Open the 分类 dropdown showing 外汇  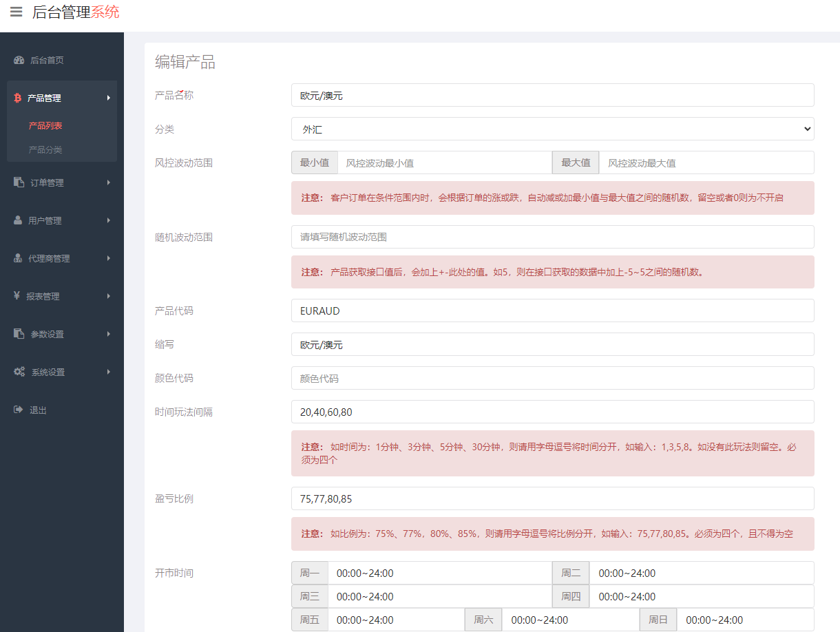(x=552, y=129)
